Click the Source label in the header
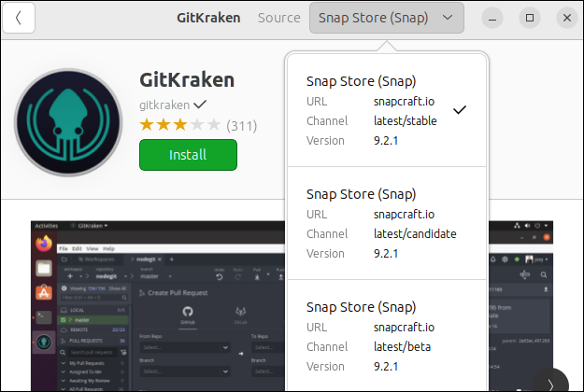584x392 pixels. pos(279,18)
